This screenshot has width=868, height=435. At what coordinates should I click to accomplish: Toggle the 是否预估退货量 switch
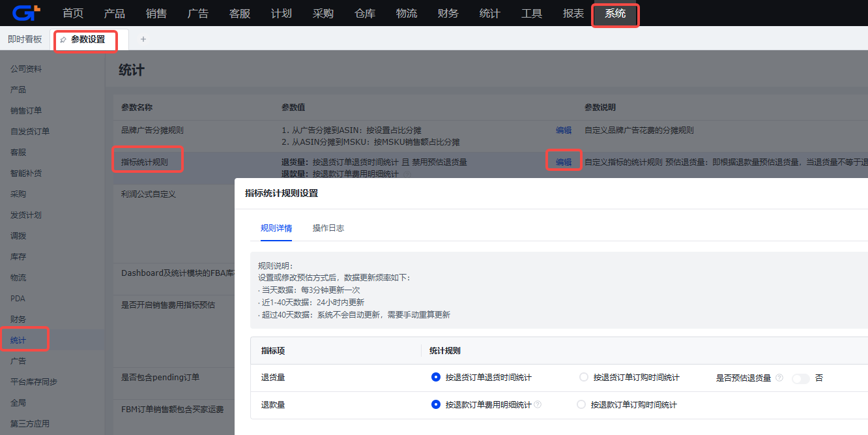click(800, 378)
